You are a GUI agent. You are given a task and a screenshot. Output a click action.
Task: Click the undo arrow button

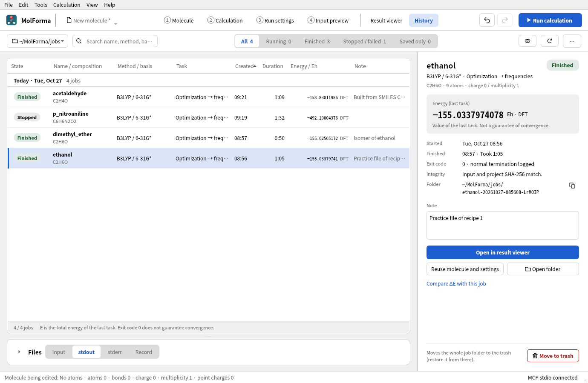click(x=487, y=20)
